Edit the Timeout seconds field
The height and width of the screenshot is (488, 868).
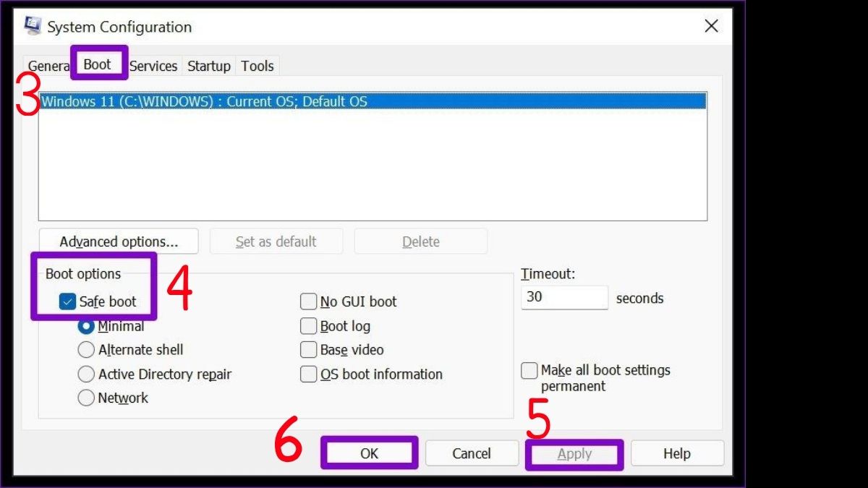point(564,297)
